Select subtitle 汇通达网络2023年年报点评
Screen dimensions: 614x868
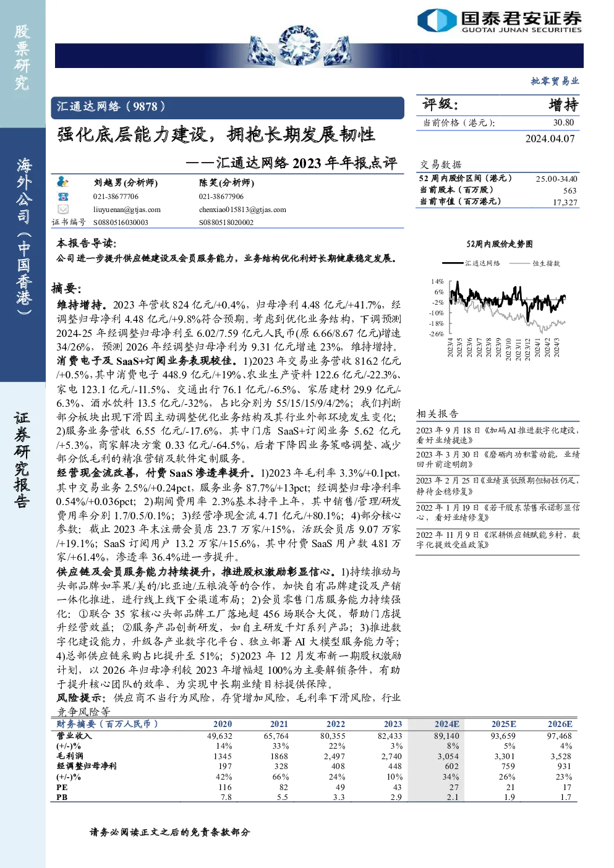coord(306,163)
